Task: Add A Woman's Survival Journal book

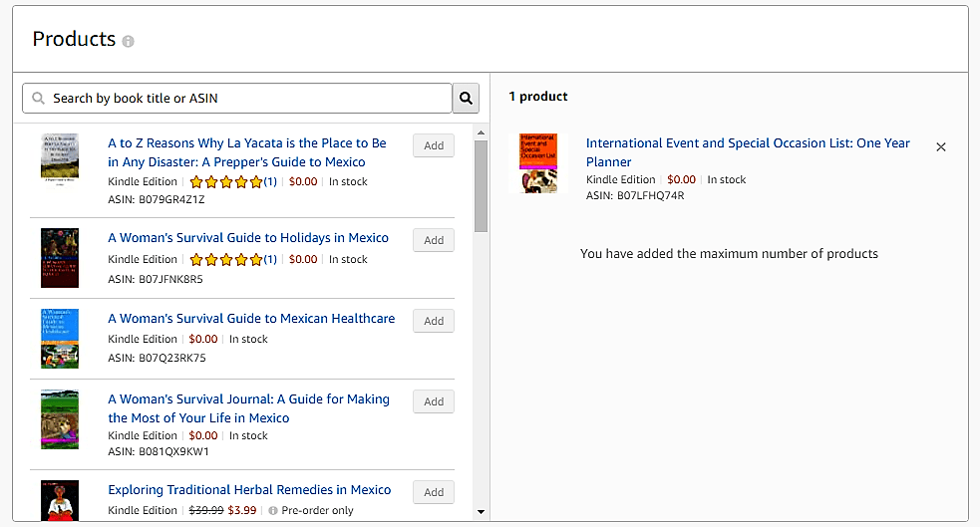Action: point(434,401)
